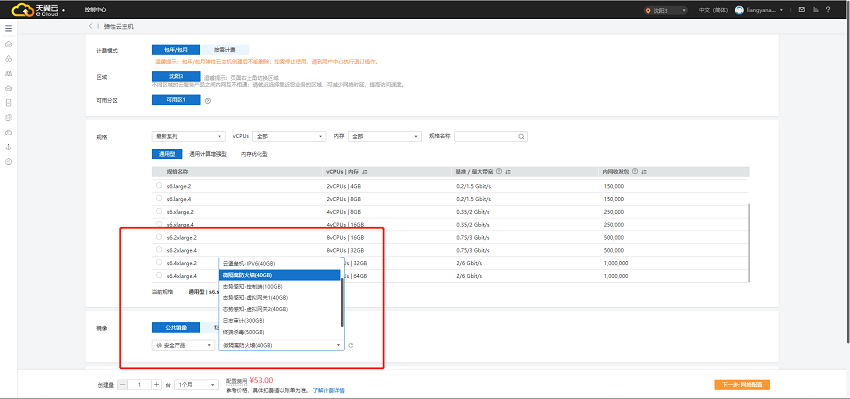Select the 可用区1 availability zone
The height and width of the screenshot is (399, 850).
click(x=176, y=100)
